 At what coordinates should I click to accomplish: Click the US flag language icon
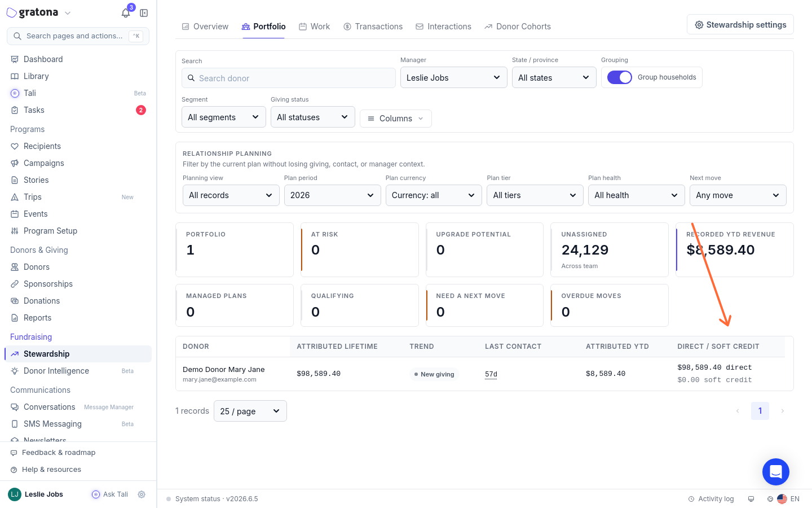click(x=782, y=499)
